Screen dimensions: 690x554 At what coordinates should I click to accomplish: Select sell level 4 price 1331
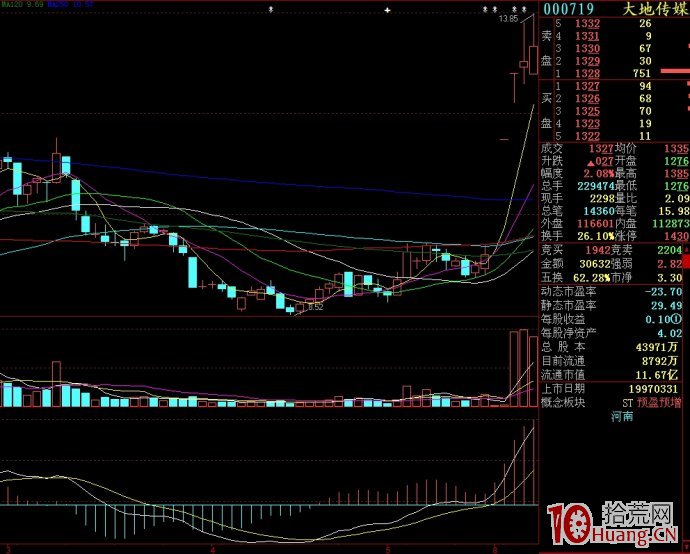pos(587,36)
